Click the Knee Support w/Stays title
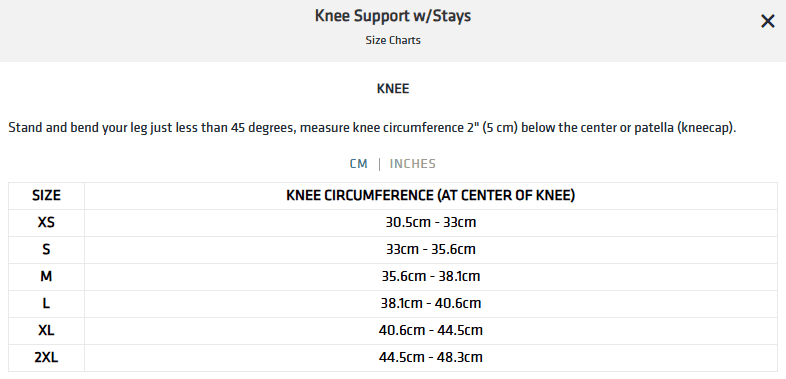This screenshot has width=786, height=379. pyautogui.click(x=393, y=16)
